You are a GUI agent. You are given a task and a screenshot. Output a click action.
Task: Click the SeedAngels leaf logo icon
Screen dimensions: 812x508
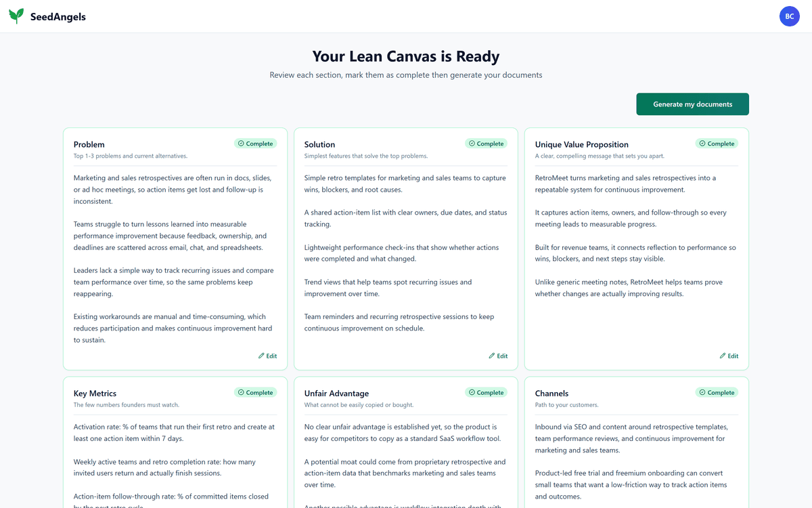coord(16,16)
